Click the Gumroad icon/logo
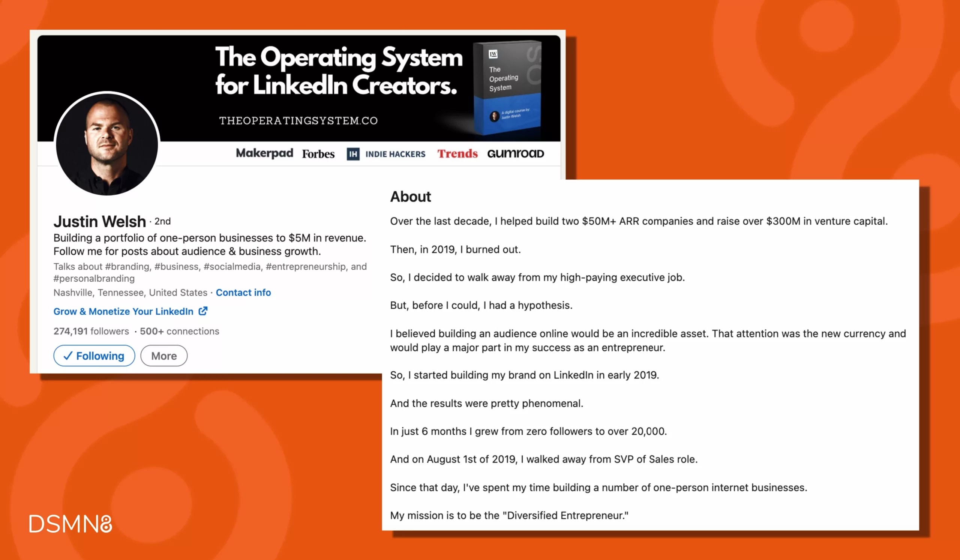 516,153
